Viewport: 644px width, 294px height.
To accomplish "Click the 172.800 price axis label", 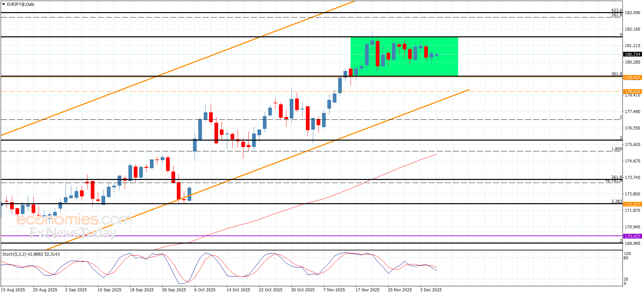I will (x=632, y=194).
